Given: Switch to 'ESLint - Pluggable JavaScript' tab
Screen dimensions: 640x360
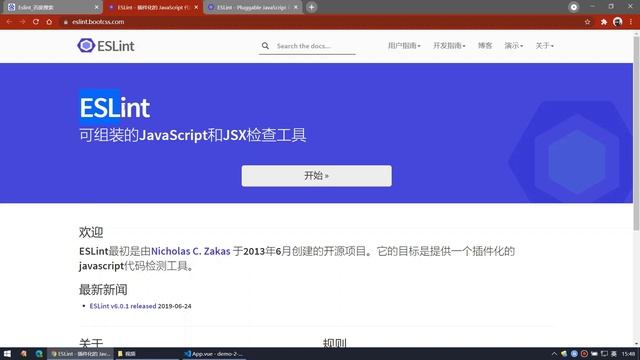Looking at the screenshot, I should pos(252,7).
